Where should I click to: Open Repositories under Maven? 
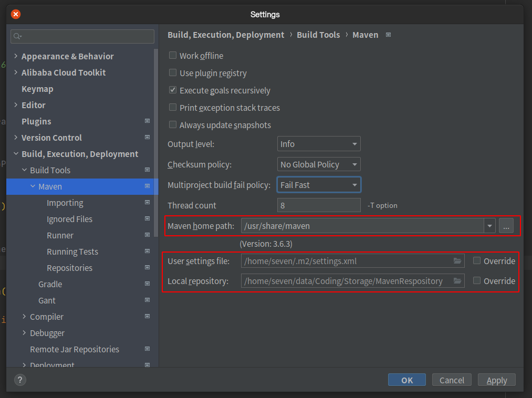pos(69,268)
